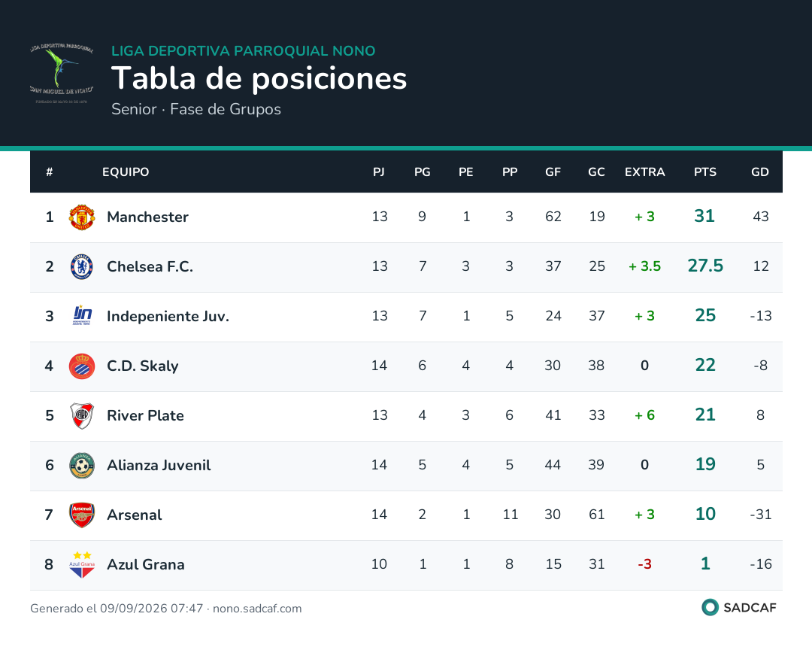This screenshot has width=812, height=647.
Task: Click the PJ column header
Action: coord(378,172)
